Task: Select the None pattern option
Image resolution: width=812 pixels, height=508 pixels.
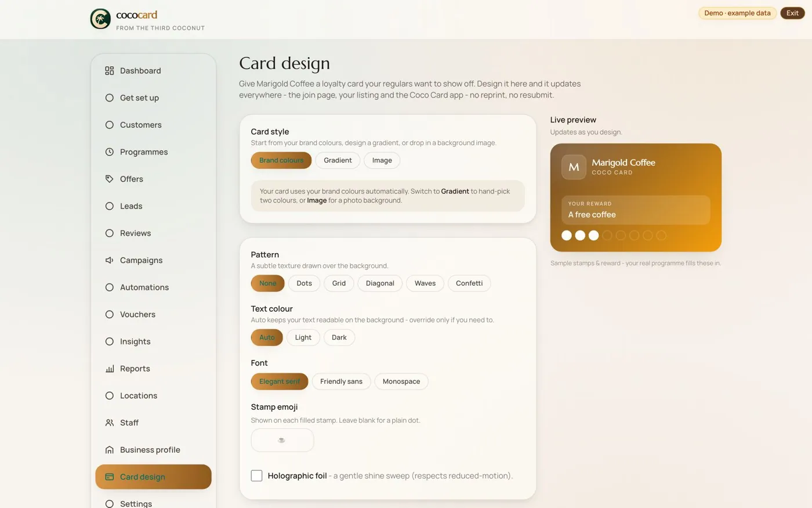Action: point(267,283)
